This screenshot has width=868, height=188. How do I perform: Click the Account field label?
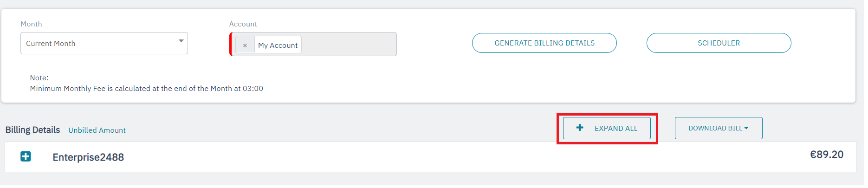(243, 24)
